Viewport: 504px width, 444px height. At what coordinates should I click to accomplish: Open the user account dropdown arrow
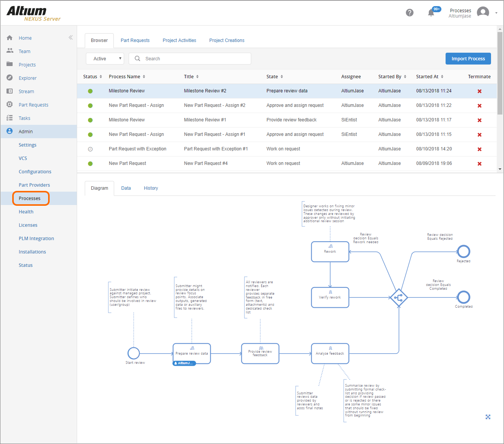[496, 13]
